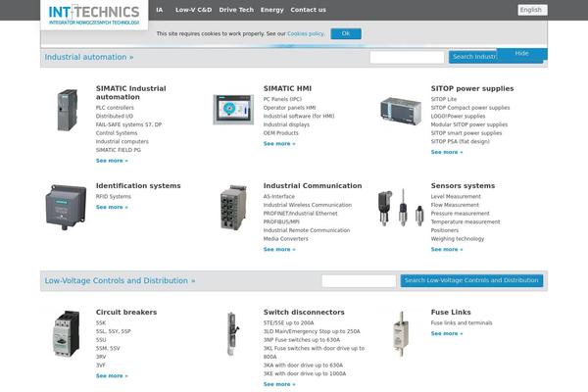Open Media Converters link

(286, 239)
